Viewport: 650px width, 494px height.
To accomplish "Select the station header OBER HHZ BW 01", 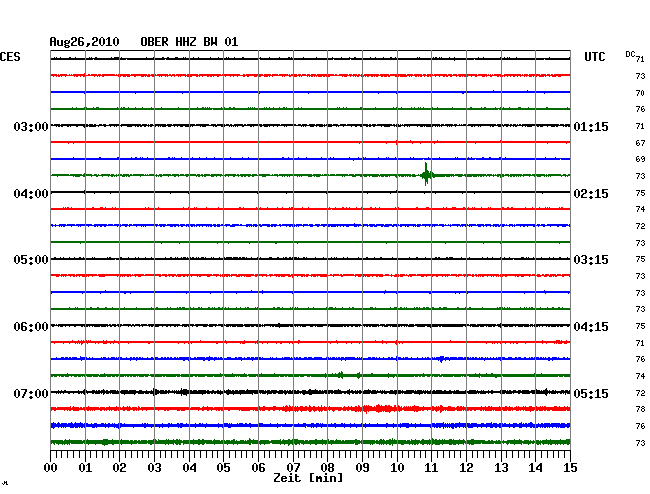I will [189, 42].
